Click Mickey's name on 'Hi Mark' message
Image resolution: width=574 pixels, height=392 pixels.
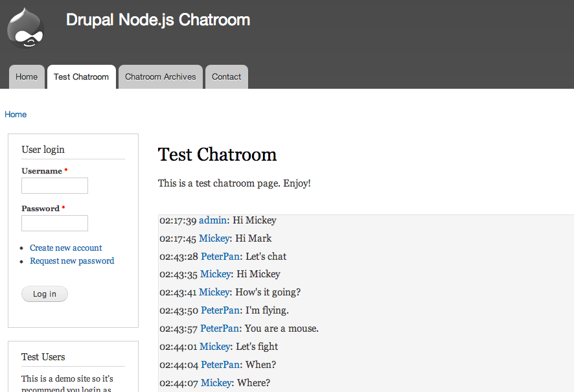point(214,238)
